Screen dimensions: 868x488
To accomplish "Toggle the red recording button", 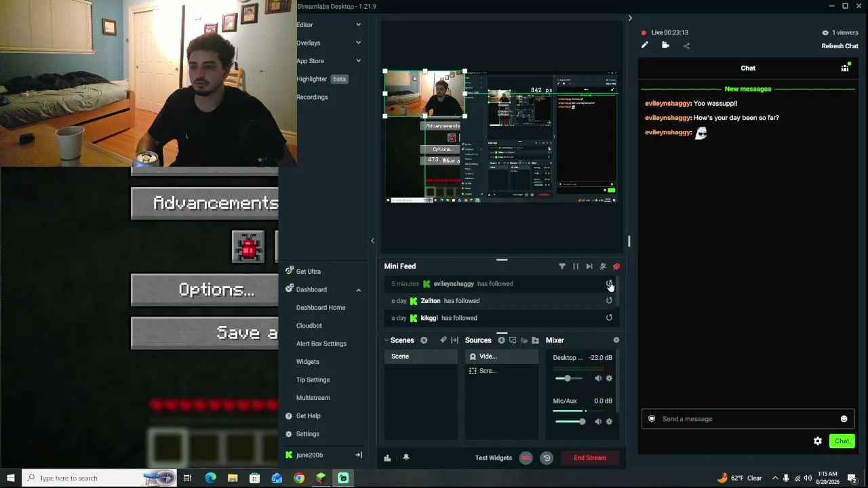I will 526,457.
